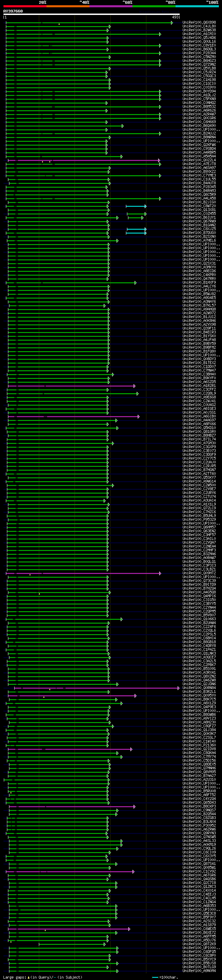Click the AV397660 query name label
Screen dimensions: 222x980
point(13,11)
